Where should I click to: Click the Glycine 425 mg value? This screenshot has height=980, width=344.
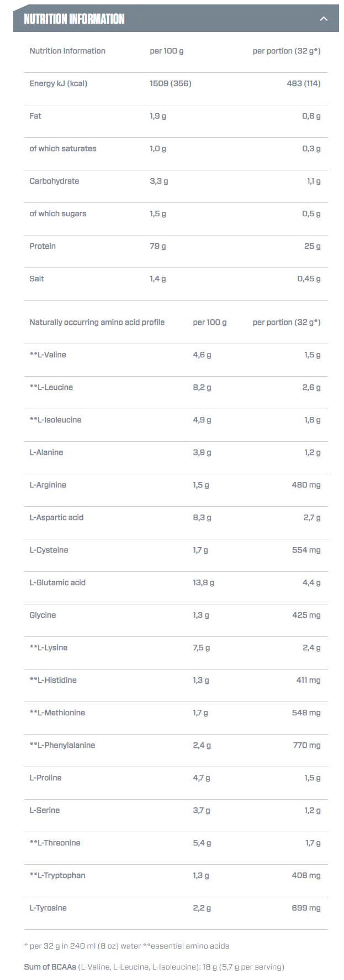306,615
